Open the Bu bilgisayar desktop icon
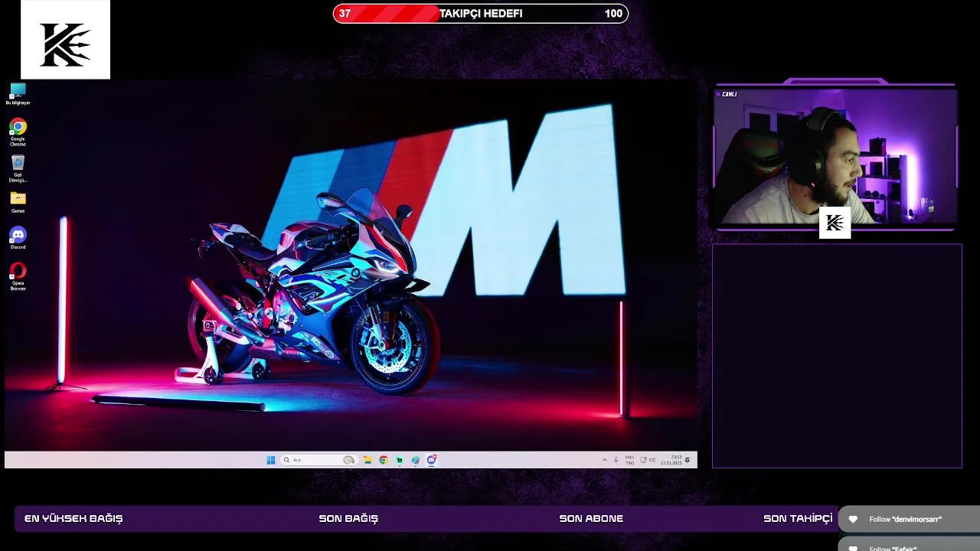Viewport: 980px width, 551px height. point(18,94)
